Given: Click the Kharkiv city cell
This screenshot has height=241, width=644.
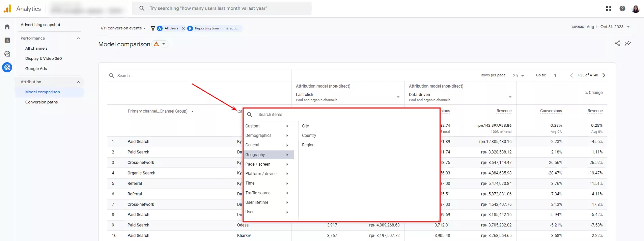Looking at the screenshot, I should point(244,236).
